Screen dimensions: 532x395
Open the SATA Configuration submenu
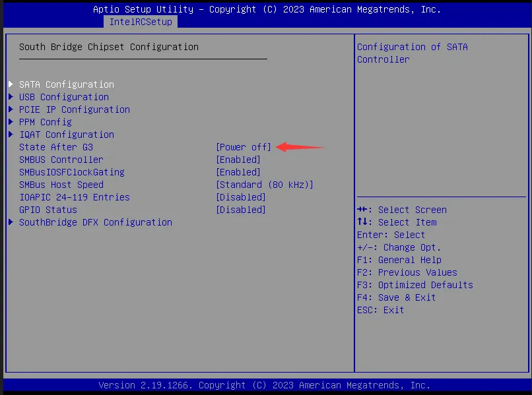(x=66, y=84)
